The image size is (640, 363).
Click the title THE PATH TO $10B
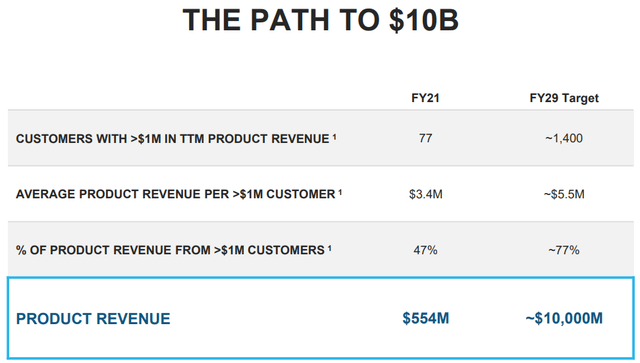tap(320, 20)
